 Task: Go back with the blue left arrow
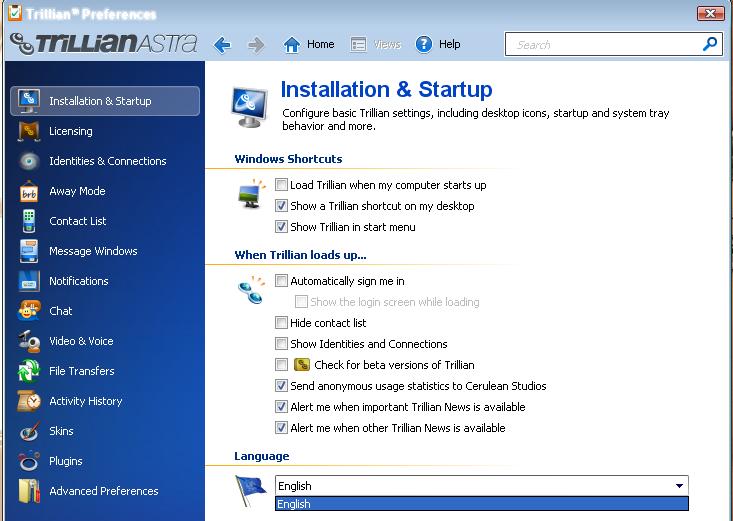pyautogui.click(x=222, y=45)
